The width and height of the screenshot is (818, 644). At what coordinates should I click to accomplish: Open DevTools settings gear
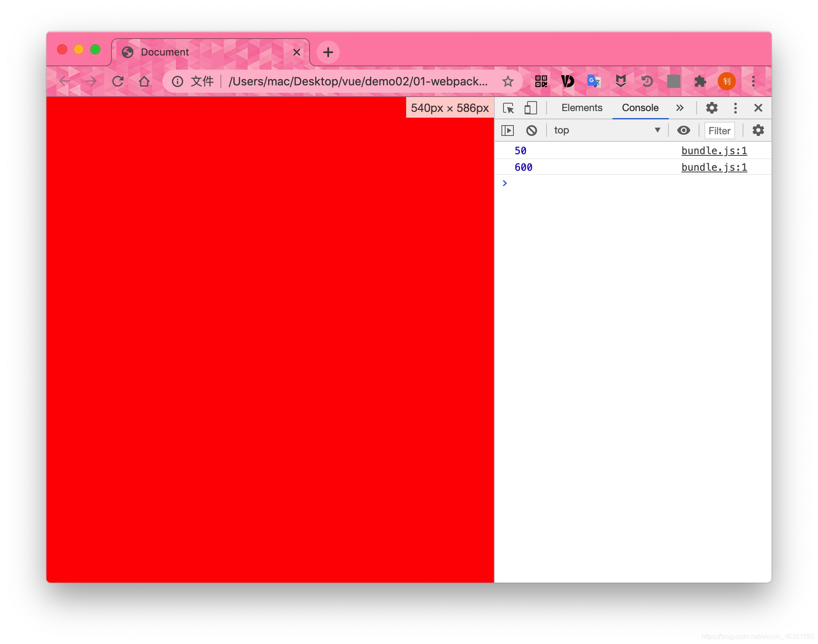click(x=712, y=108)
